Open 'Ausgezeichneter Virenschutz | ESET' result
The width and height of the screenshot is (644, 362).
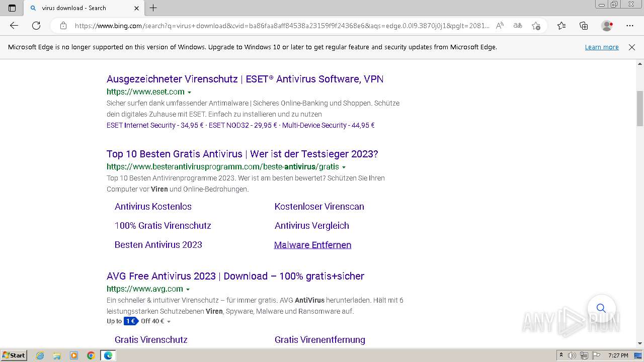(245, 79)
